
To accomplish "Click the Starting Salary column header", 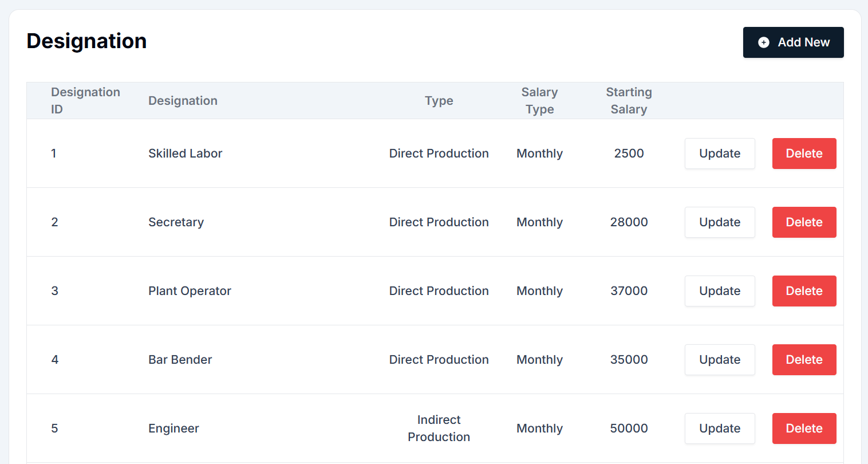I will [x=629, y=100].
